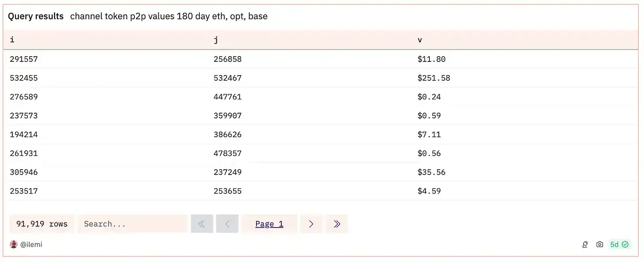644x262 pixels.
Task: Click the '91,919 rows' counter
Action: pyautogui.click(x=41, y=224)
